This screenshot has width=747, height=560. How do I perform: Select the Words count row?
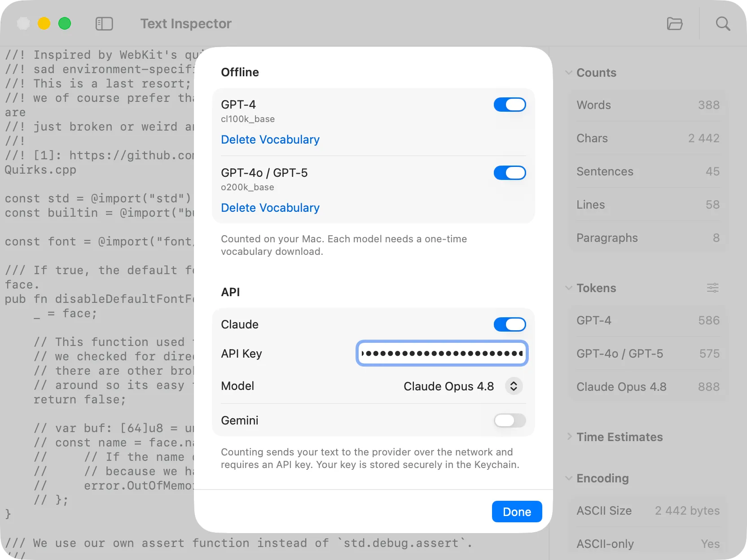pyautogui.click(x=648, y=105)
